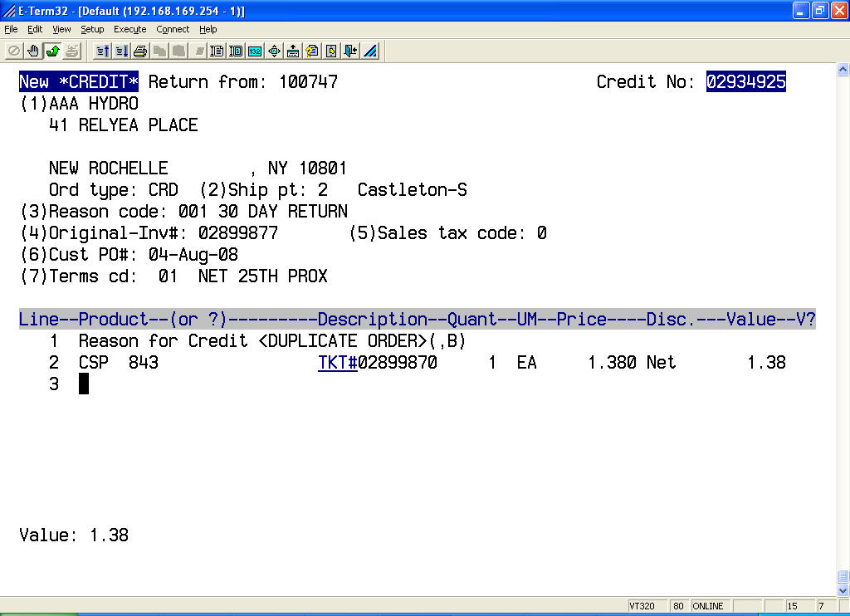Click the four-arrow fit screen icon

click(x=274, y=51)
